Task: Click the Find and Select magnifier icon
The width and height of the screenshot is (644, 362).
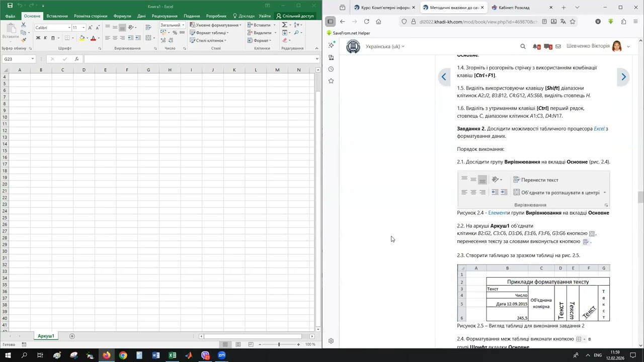Action: click(296, 33)
